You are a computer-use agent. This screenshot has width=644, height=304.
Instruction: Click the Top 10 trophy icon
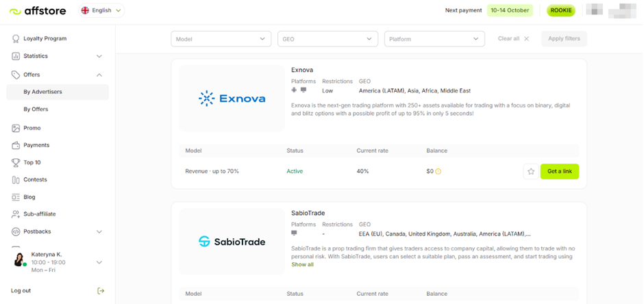click(x=16, y=162)
